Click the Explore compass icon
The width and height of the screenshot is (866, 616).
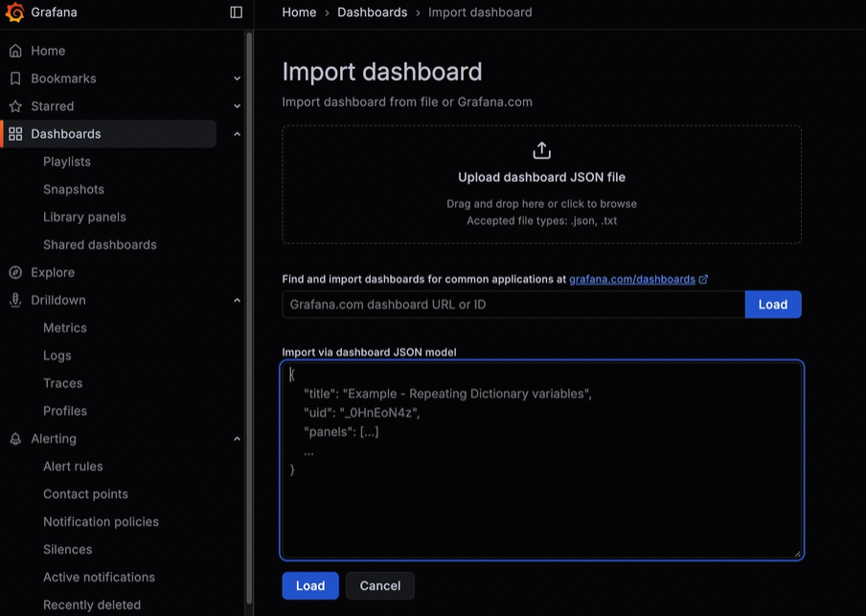15,272
